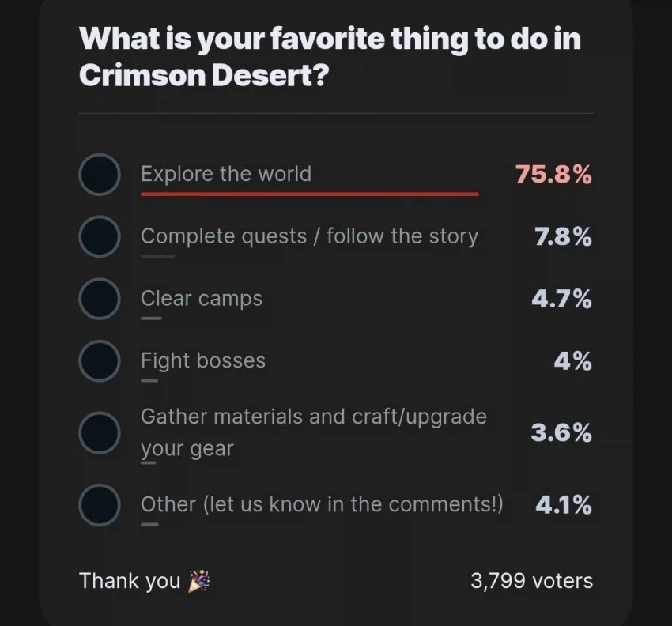This screenshot has width=672, height=626.
Task: Pick the "Clear camps" radio button
Action: (100, 299)
